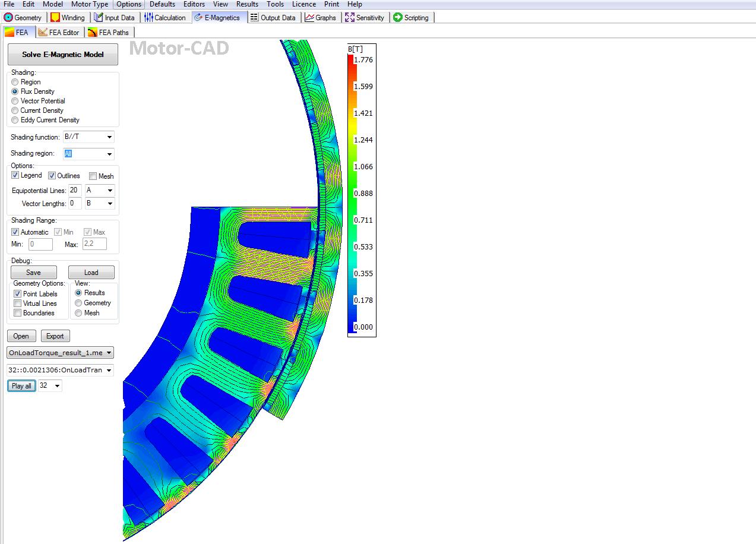Screen dimensions: 756x544
Task: Click the Input Data tab icon
Action: (x=99, y=18)
